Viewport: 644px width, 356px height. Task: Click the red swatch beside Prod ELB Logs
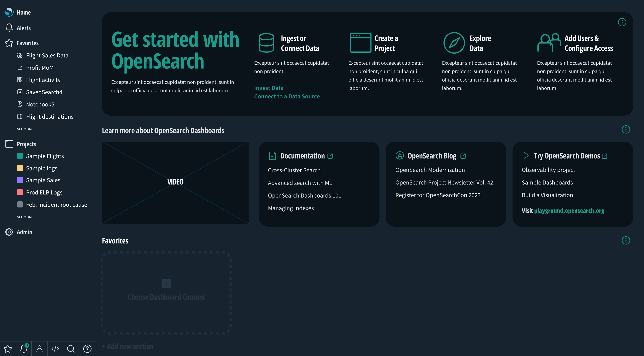coord(20,192)
